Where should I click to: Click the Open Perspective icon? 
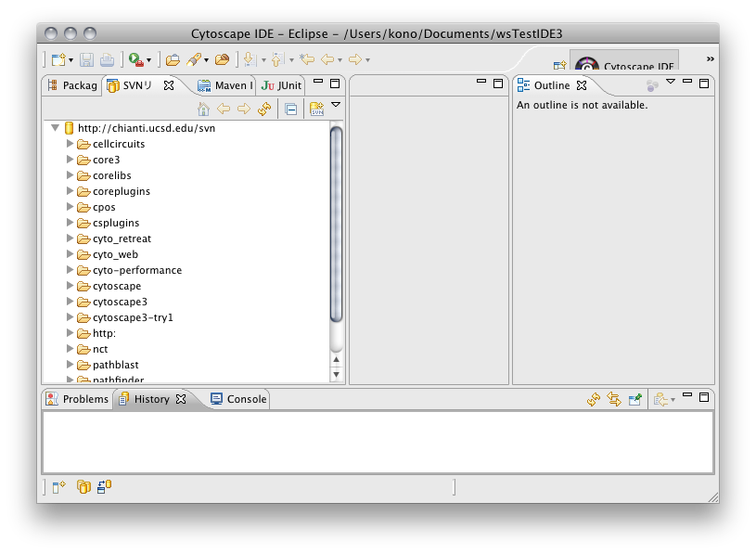click(x=559, y=65)
